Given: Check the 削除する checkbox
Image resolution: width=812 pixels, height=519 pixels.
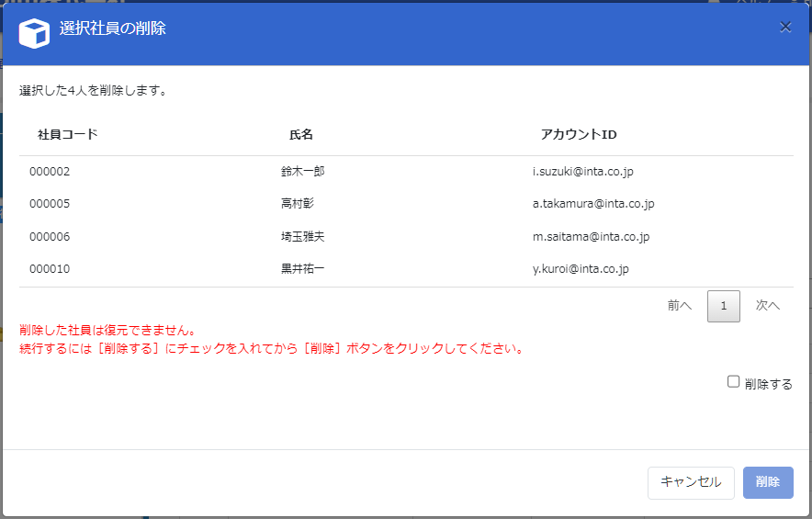Looking at the screenshot, I should tap(733, 381).
